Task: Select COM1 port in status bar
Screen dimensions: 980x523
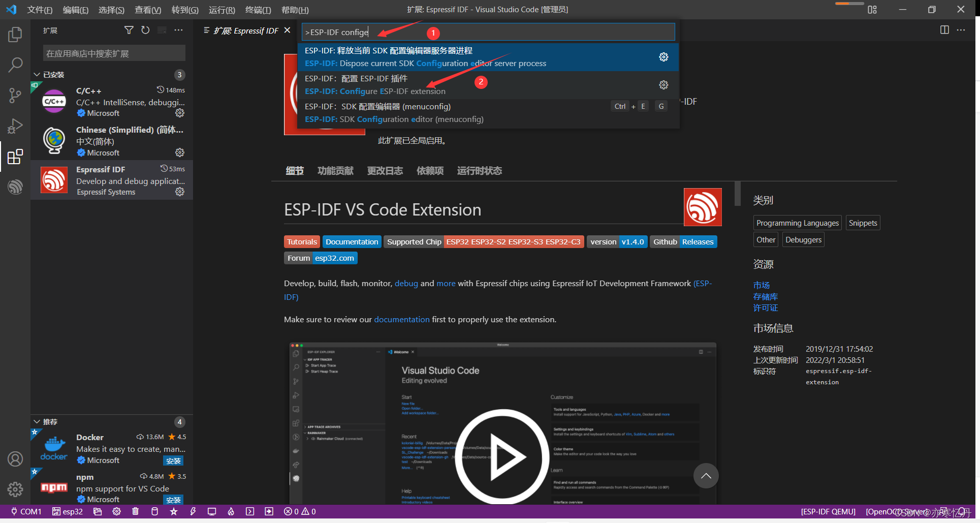Action: (26, 511)
